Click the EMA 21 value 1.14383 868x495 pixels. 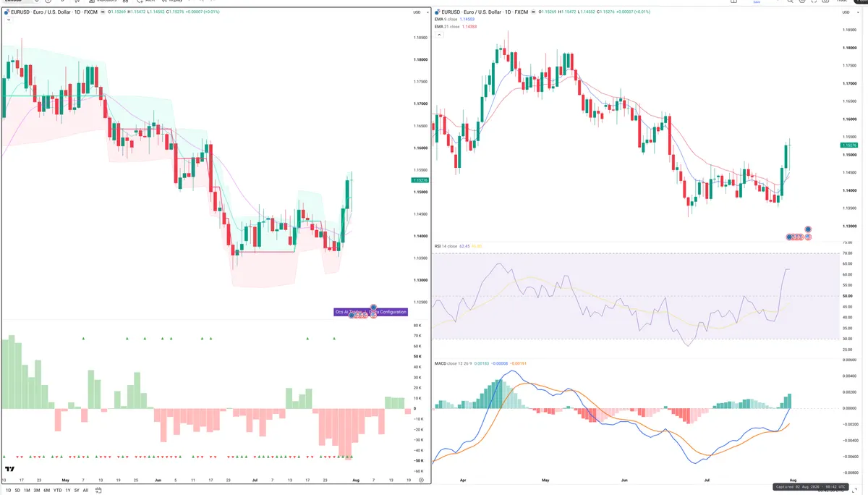[x=470, y=27]
